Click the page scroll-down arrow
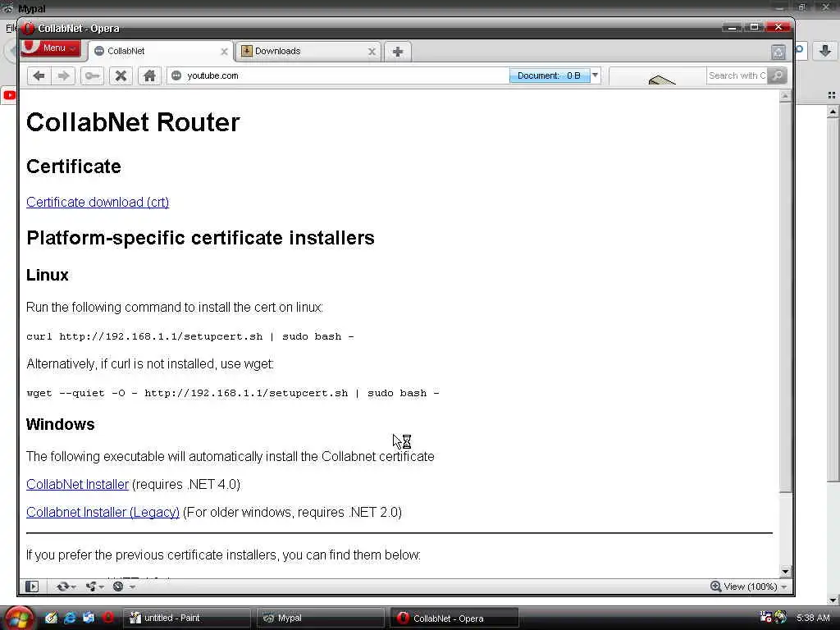The width and height of the screenshot is (840, 630). point(785,572)
